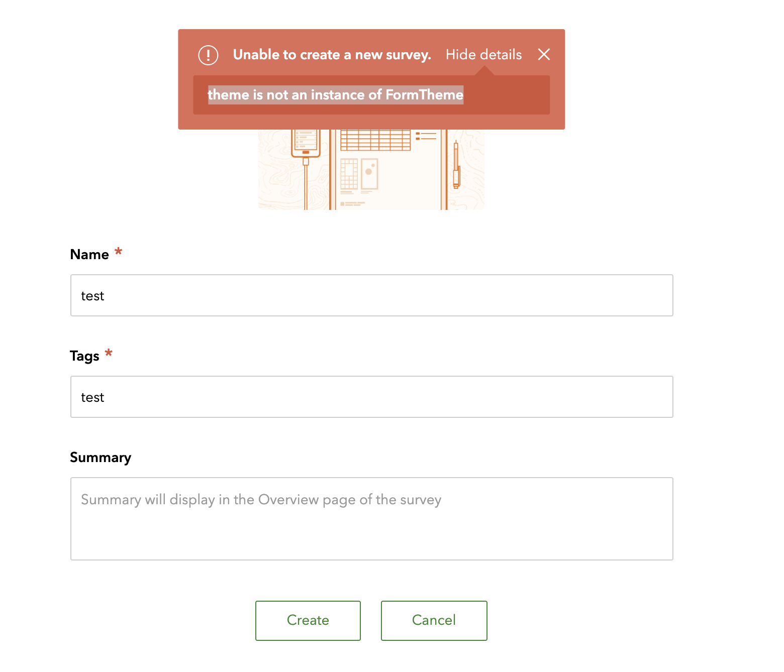Click the Summary field label
784x672 pixels.
coord(101,458)
